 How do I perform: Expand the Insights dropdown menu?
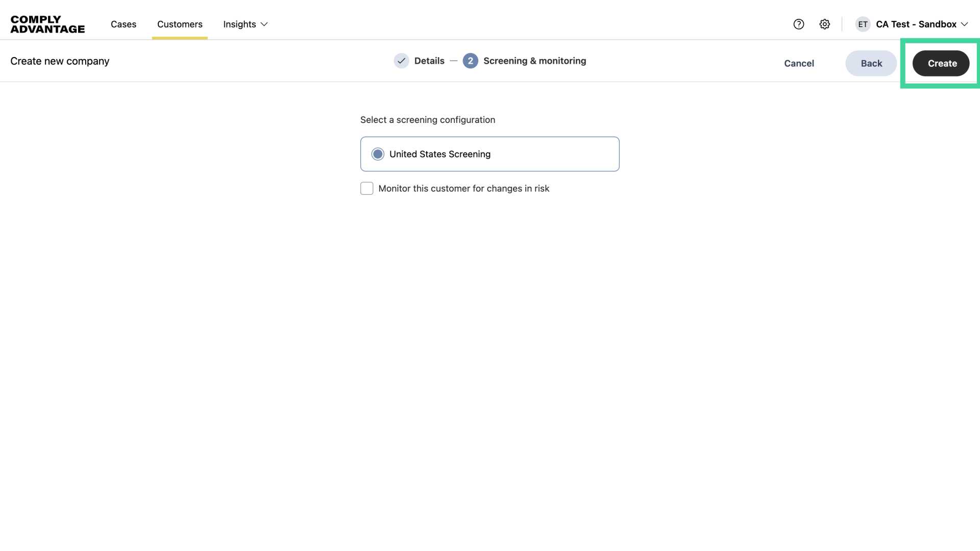[x=245, y=24]
